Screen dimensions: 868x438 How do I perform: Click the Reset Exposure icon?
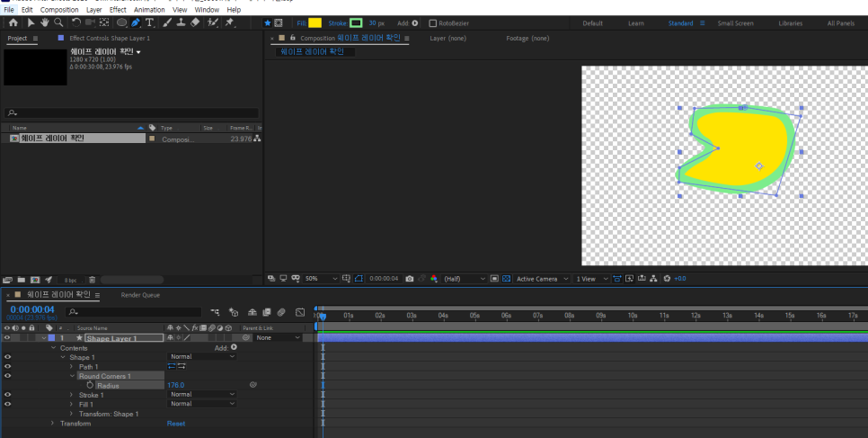click(667, 279)
